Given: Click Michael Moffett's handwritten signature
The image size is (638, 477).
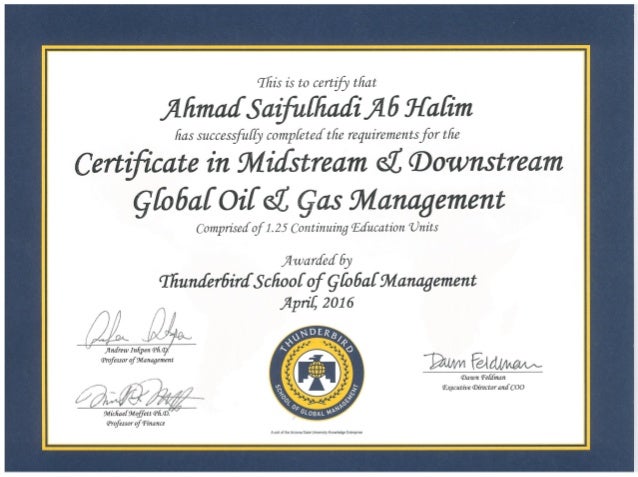Looking at the screenshot, I should [x=138, y=394].
